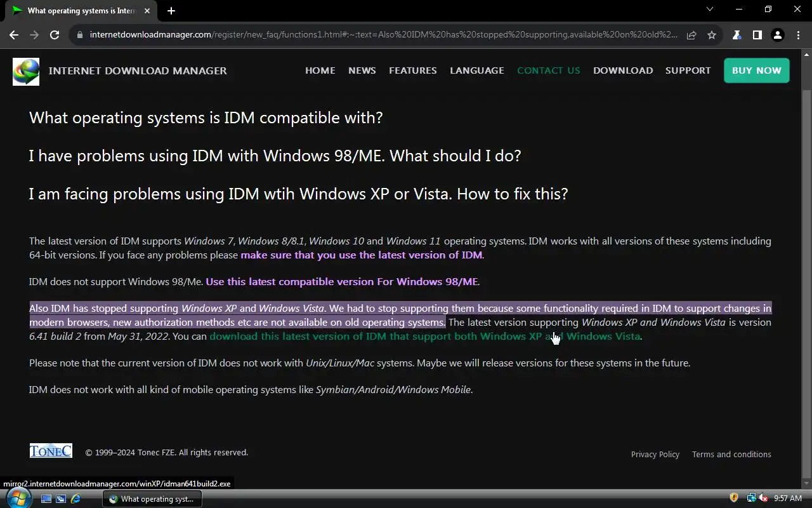
Task: Click the address bar URL field
Action: [384, 35]
